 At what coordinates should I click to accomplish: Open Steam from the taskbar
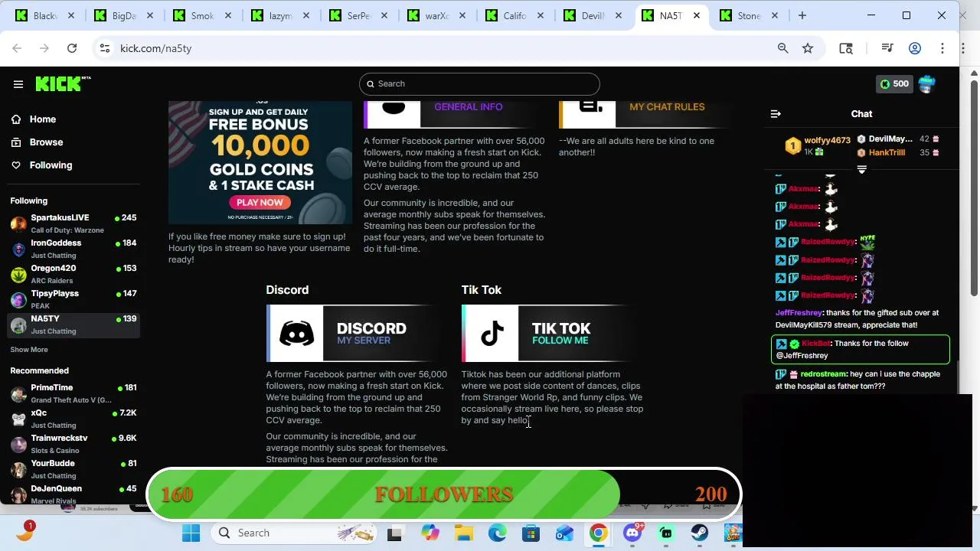click(700, 533)
